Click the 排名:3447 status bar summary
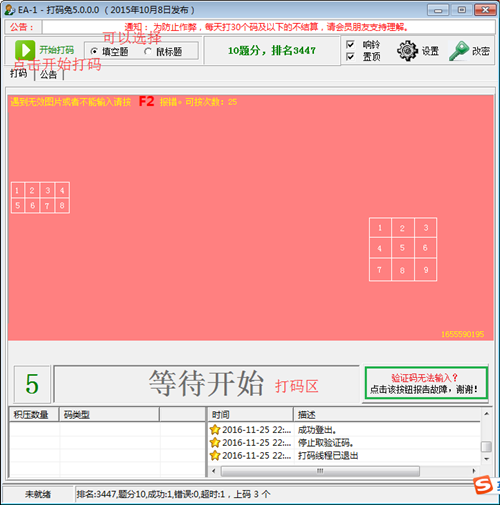The width and height of the screenshot is (500, 505). [x=173, y=494]
